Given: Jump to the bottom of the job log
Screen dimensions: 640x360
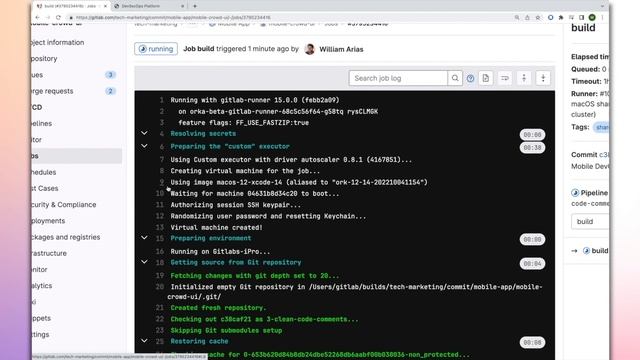Looking at the screenshot, I should 543,78.
